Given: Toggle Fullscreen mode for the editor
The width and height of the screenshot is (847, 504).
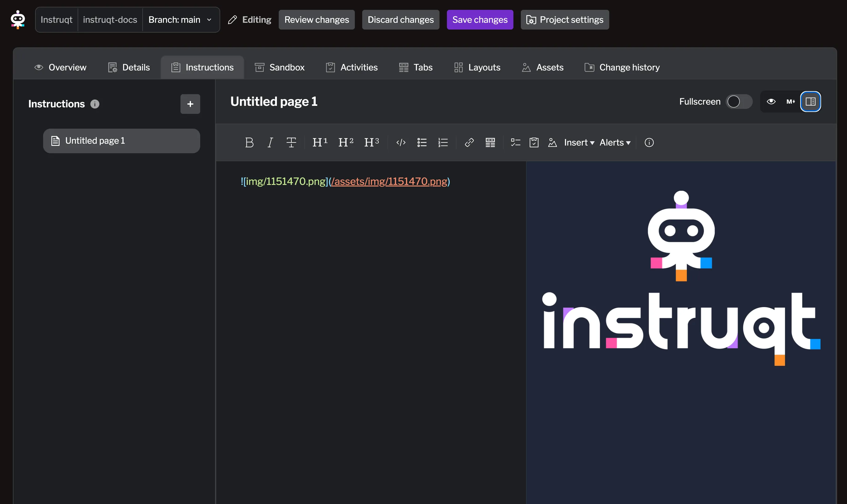Looking at the screenshot, I should tap(739, 102).
